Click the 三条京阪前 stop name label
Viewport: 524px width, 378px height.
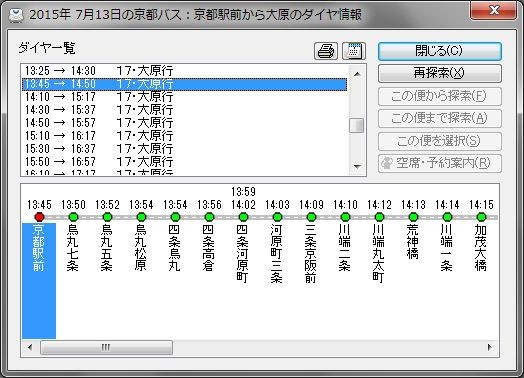point(311,254)
